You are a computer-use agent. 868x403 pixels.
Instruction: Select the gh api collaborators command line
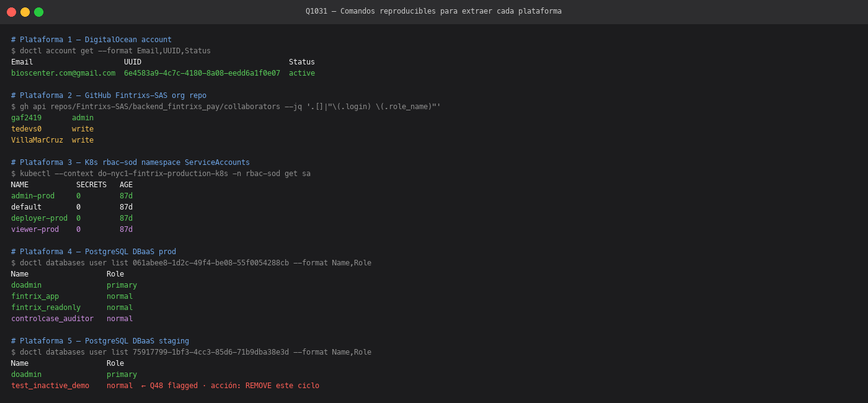(226, 107)
